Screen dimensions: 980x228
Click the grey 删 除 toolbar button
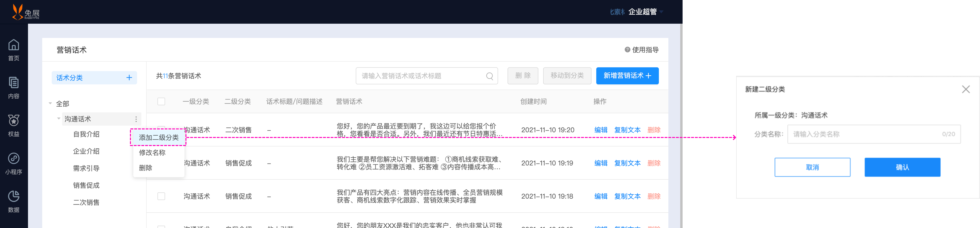pyautogui.click(x=523, y=76)
